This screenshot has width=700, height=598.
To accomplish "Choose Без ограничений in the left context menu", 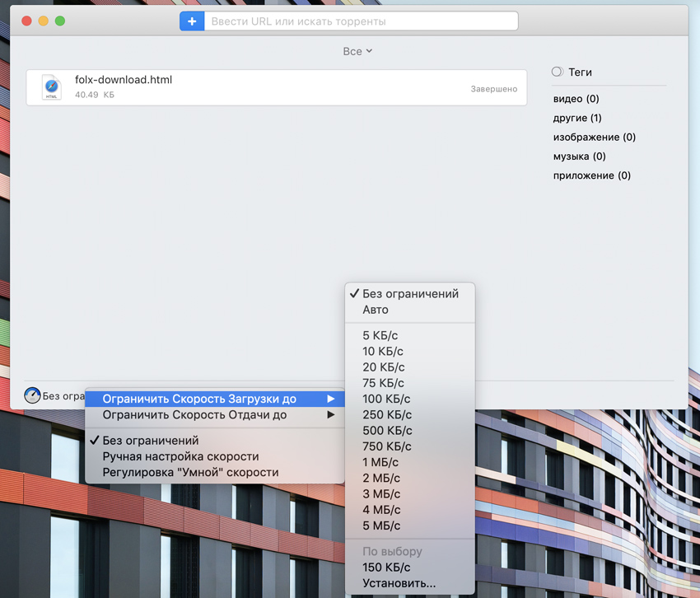I will click(215, 441).
